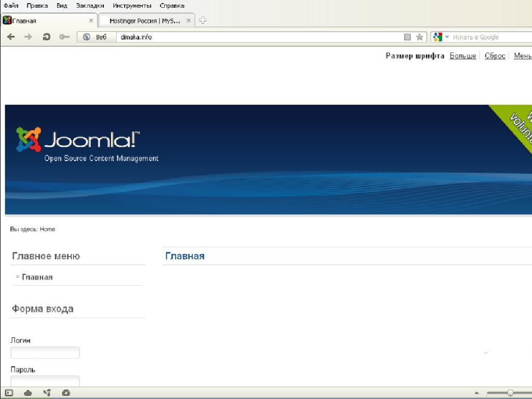
Task: Open Opera Link cloud icon in status bar
Action: click(28, 393)
